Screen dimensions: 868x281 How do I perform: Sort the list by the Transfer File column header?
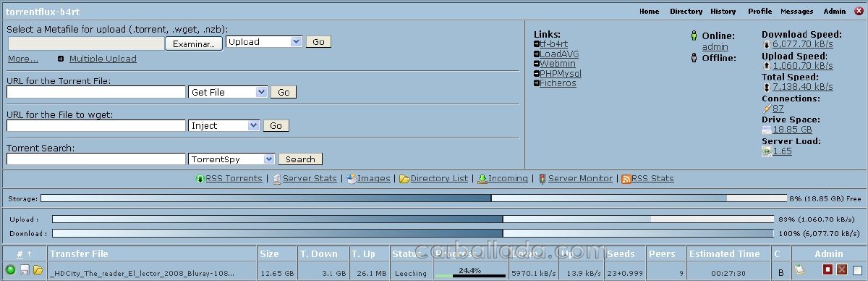(79, 253)
